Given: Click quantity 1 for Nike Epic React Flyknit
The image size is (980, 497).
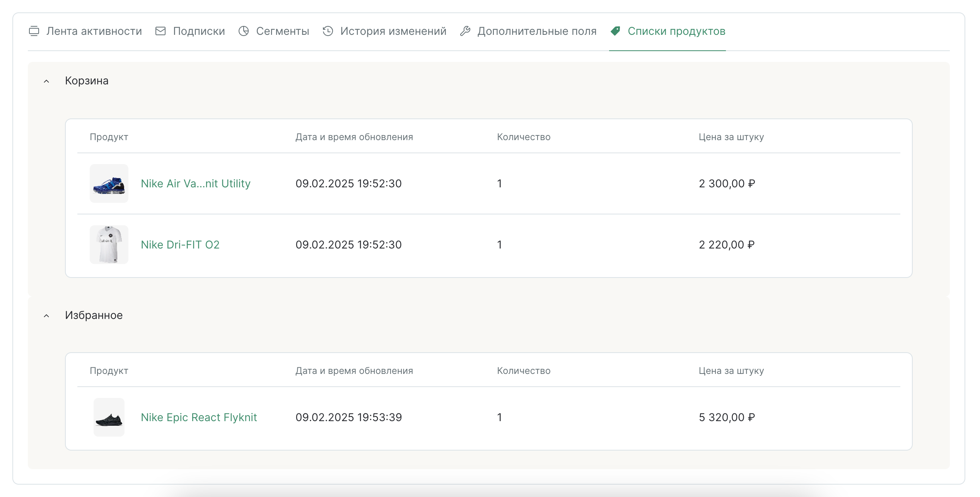Looking at the screenshot, I should (x=500, y=417).
